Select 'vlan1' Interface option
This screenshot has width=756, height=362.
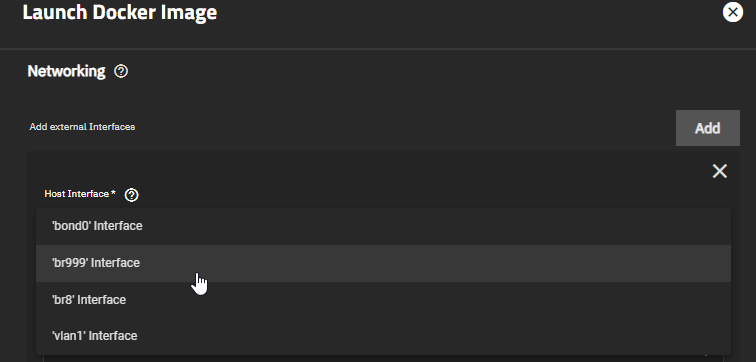tap(383, 336)
